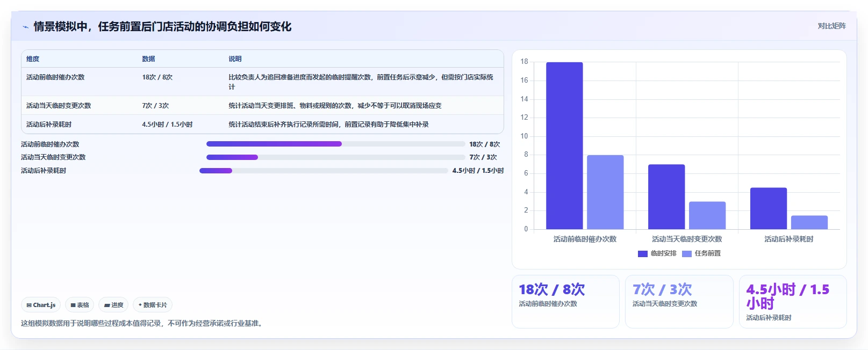Image resolution: width=868 pixels, height=350 pixels.
Task: Click the x-axis label 活动前临时催办次数
Action: tap(585, 239)
